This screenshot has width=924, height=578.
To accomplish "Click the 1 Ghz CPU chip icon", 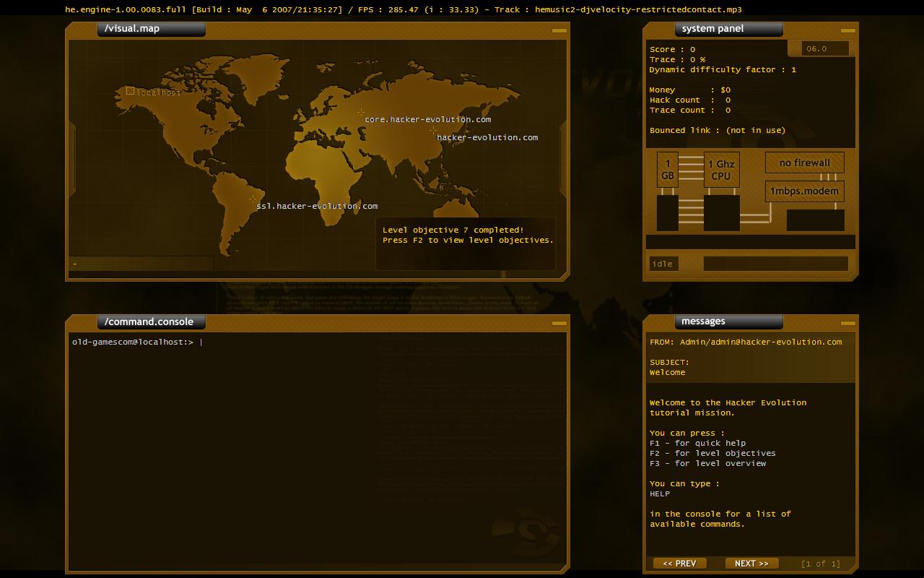I will 721,170.
